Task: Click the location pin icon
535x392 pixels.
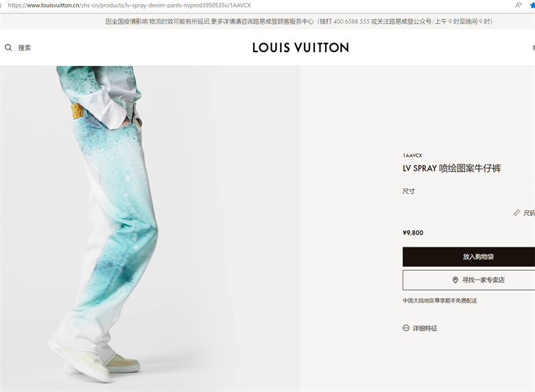Action: 455,280
